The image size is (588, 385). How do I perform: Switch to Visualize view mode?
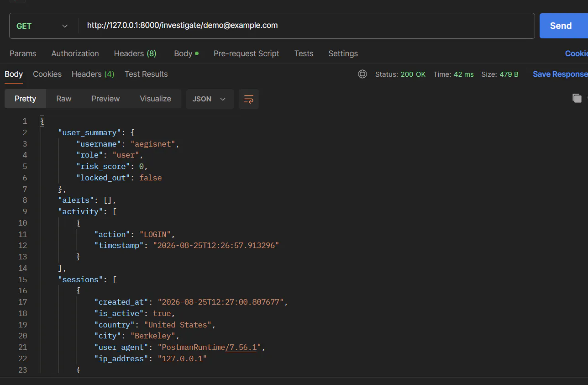click(156, 99)
